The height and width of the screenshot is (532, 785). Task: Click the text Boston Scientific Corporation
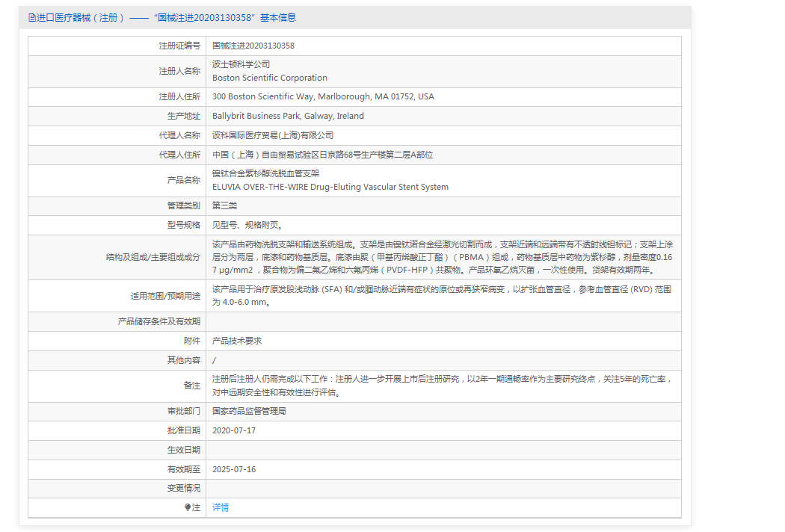click(270, 78)
